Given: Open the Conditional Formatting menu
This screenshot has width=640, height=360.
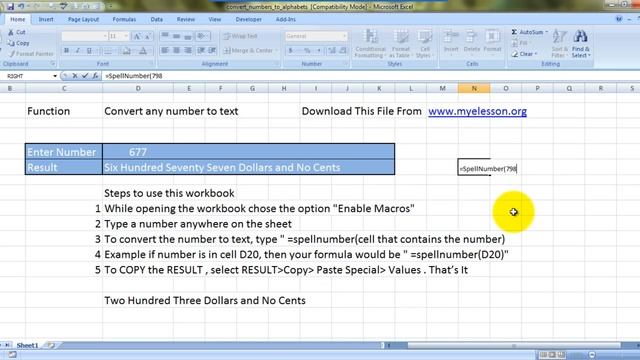Looking at the screenshot, I should (x=370, y=44).
